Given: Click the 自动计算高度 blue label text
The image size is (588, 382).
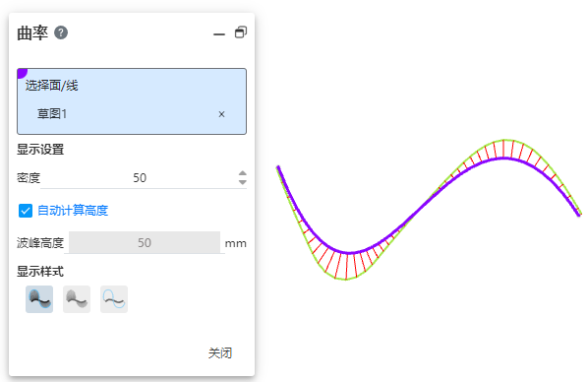Looking at the screenshot, I should pos(73,211).
